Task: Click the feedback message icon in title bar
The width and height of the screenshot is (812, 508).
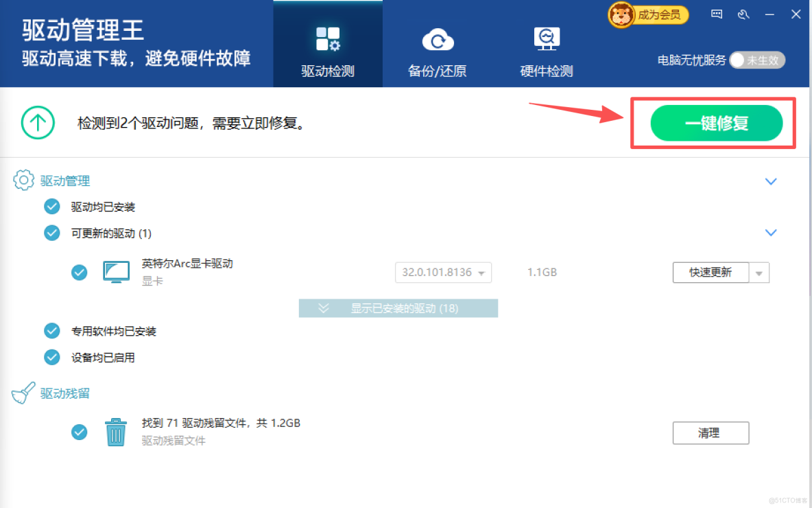Action: click(716, 14)
